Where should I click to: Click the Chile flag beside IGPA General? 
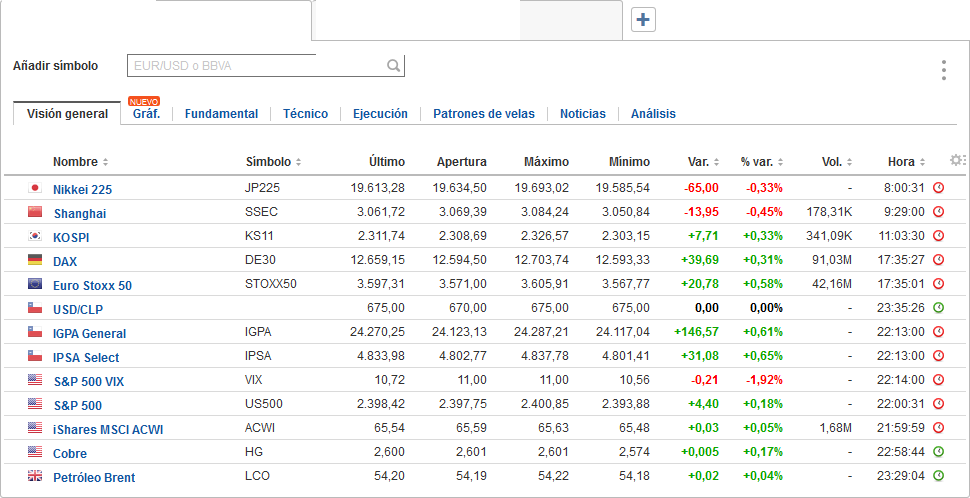35,332
